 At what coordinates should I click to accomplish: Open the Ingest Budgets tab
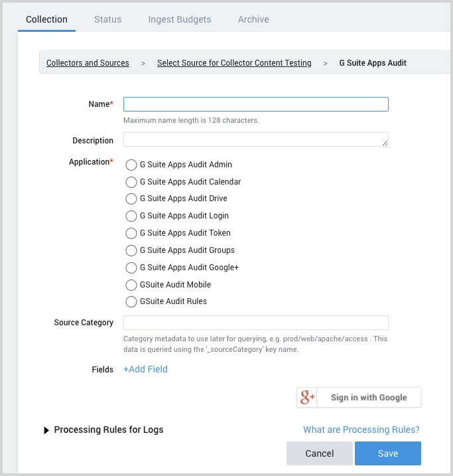click(x=180, y=19)
